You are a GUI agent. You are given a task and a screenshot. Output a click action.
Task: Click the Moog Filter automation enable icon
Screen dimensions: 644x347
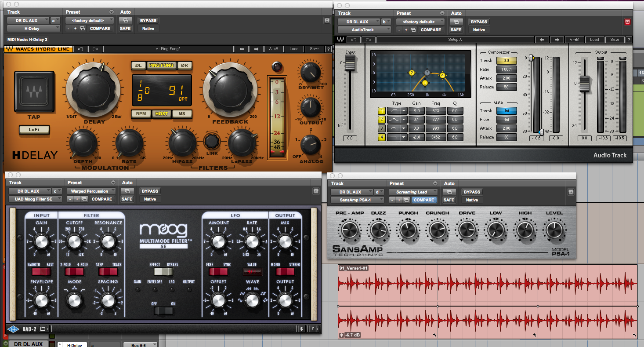[x=127, y=191]
